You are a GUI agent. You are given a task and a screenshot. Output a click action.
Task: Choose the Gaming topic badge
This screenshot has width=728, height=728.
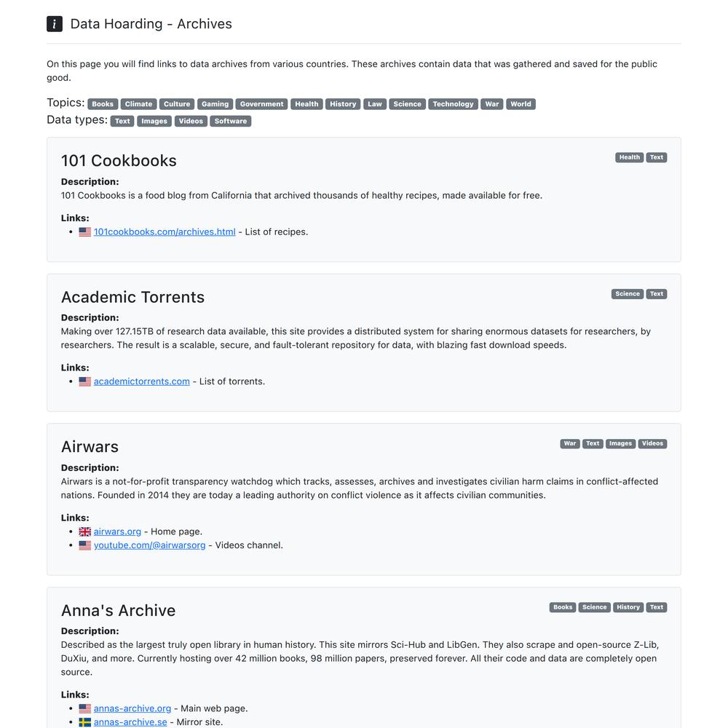215,104
